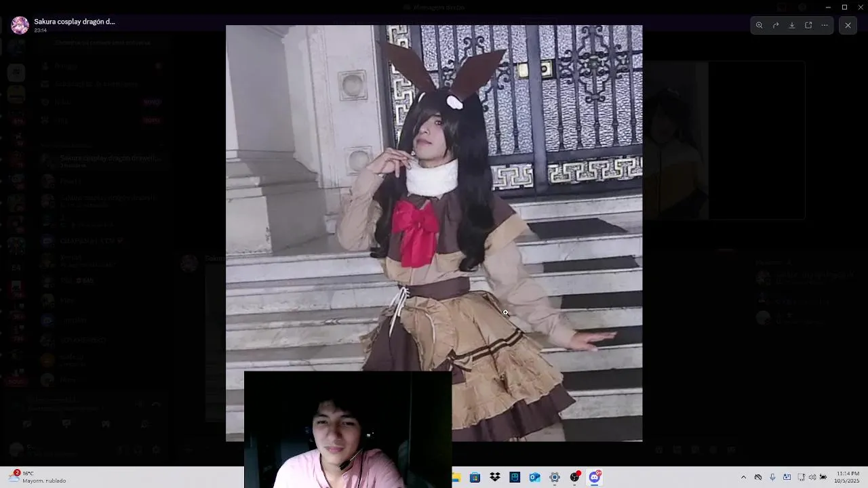The width and height of the screenshot is (868, 488).
Task: Forward the image using the arrow icon
Action: (x=776, y=25)
